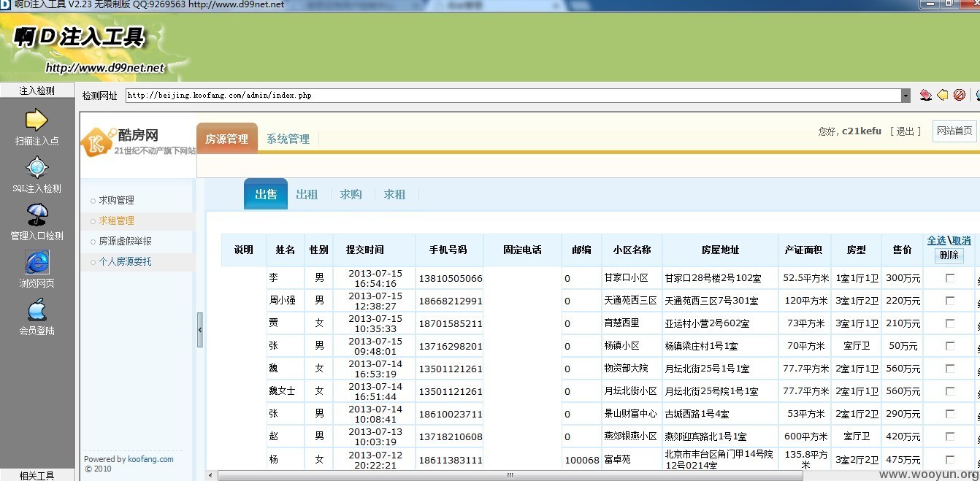Click the red stop icon
Screen dimensions: 980x481
[960, 95]
